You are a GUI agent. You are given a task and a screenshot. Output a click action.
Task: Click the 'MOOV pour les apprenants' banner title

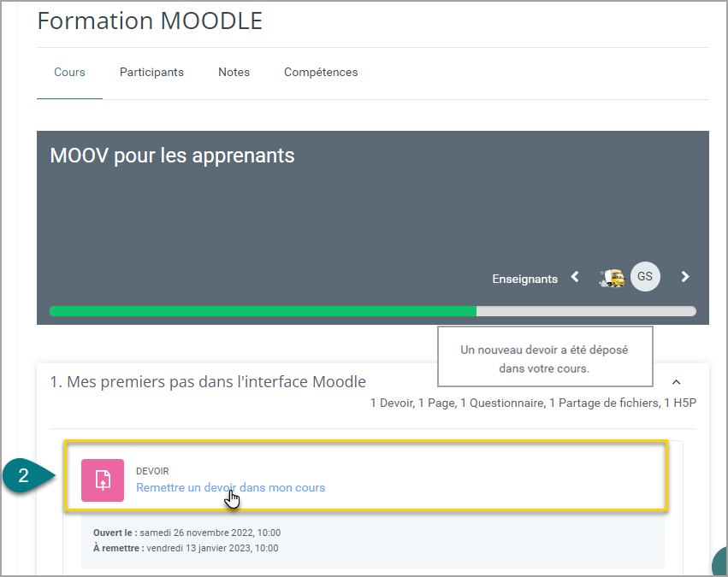(x=172, y=156)
